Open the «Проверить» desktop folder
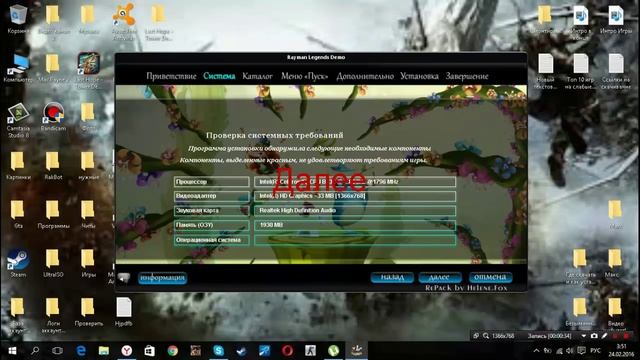 click(x=88, y=312)
